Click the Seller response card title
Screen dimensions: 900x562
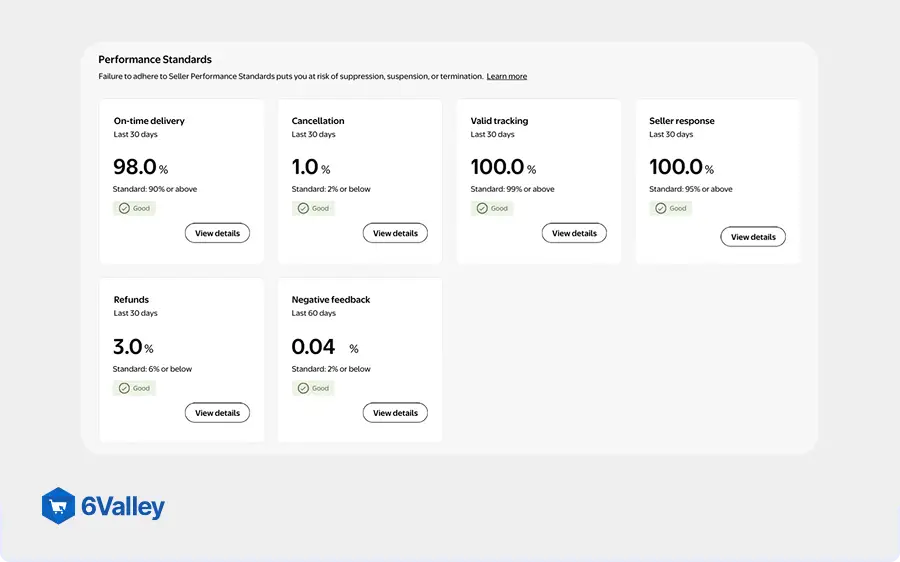682,121
